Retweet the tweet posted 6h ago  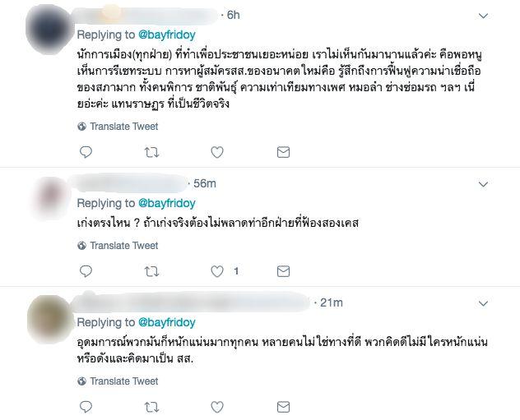pyautogui.click(x=151, y=152)
